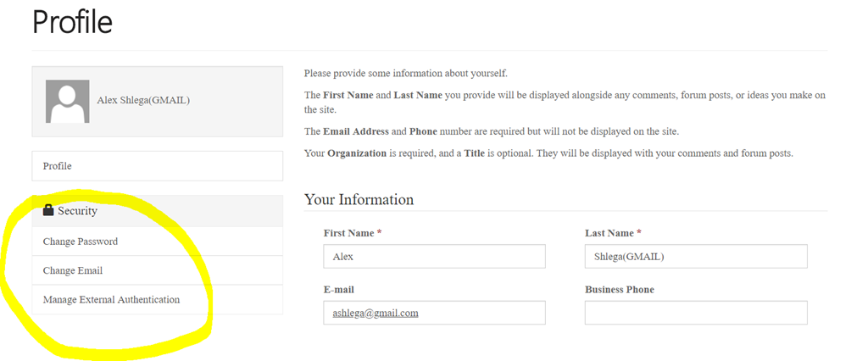Click the gray avatar placeholder image

click(x=68, y=102)
